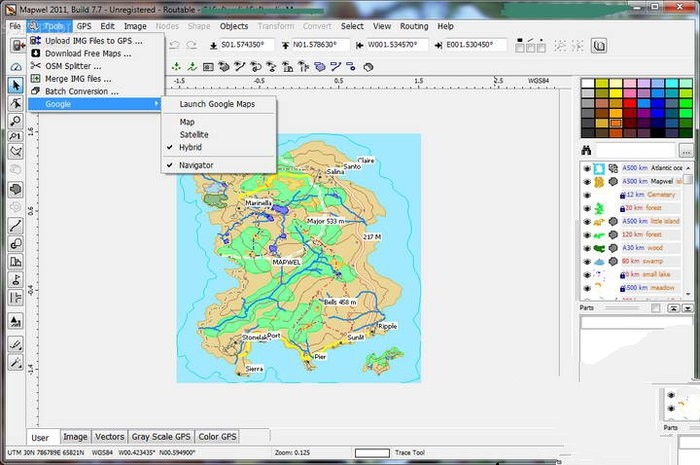Viewport: 700px width, 465px height.
Task: Click the MAPWEL label on map
Action: [x=287, y=262]
